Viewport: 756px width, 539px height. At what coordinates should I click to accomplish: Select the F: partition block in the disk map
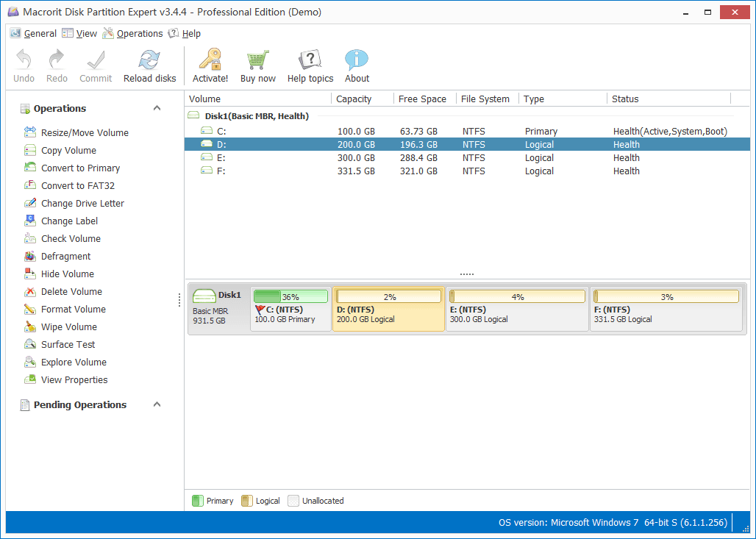[x=666, y=310]
